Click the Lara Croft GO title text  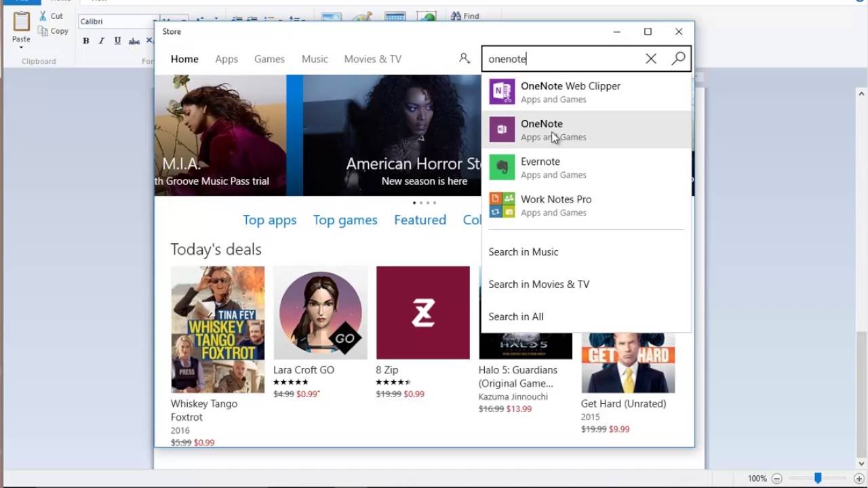pos(304,369)
